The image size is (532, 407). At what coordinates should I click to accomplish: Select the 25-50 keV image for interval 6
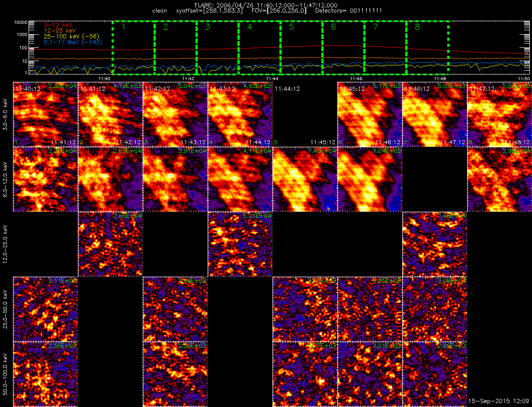[x=370, y=309]
